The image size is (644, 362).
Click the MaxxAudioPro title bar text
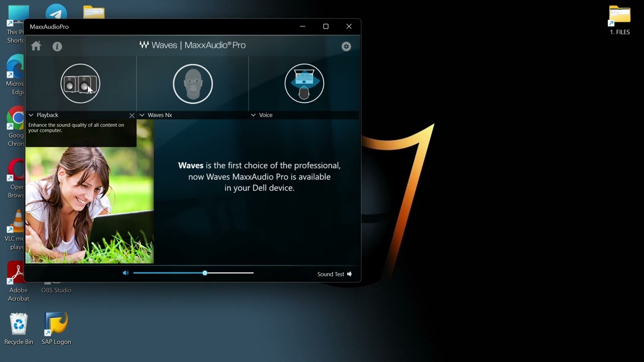49,27
